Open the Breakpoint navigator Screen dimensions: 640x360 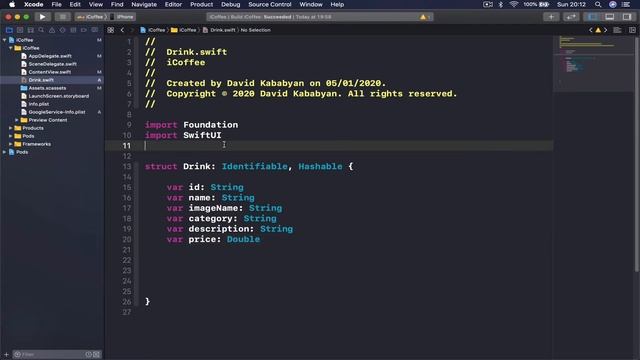[84, 30]
